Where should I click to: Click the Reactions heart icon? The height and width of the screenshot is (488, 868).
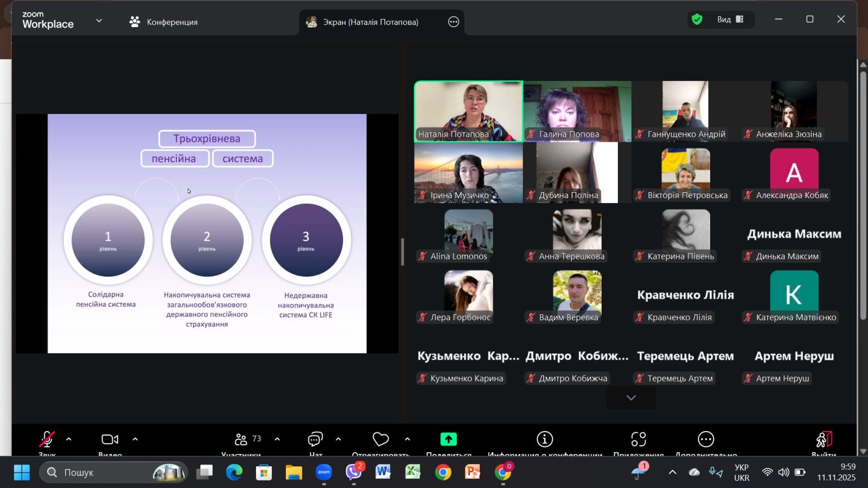point(380,439)
